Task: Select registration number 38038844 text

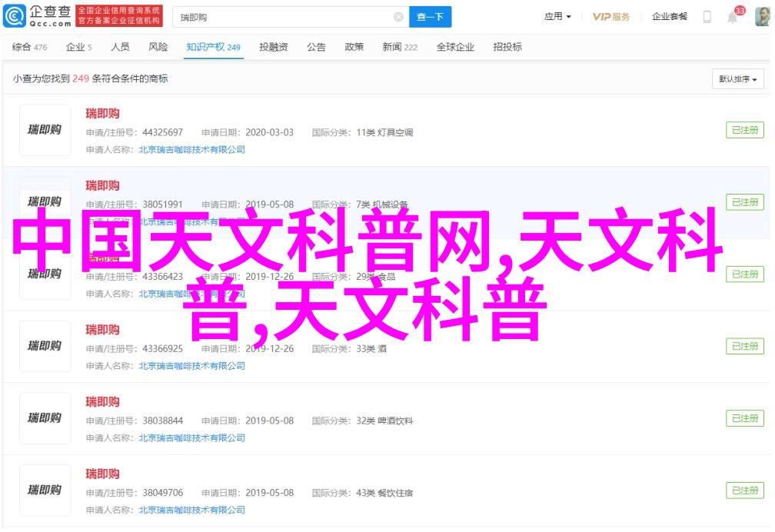Action: pyautogui.click(x=163, y=421)
